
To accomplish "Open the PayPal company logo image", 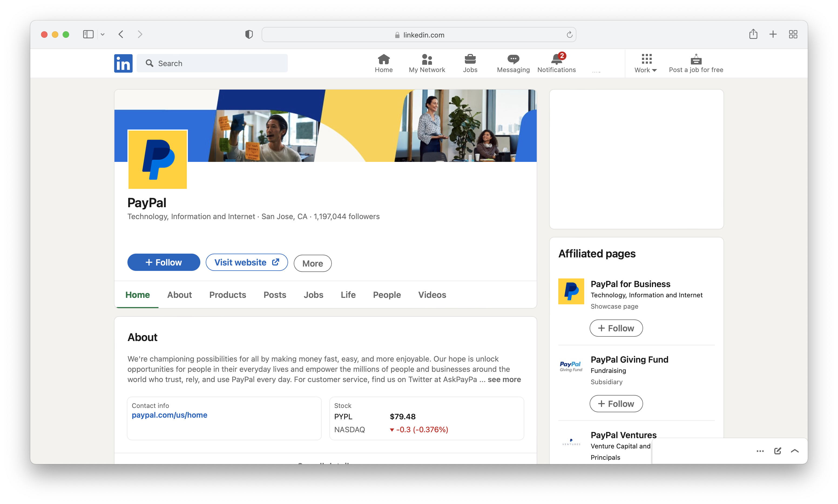I will pyautogui.click(x=157, y=159).
